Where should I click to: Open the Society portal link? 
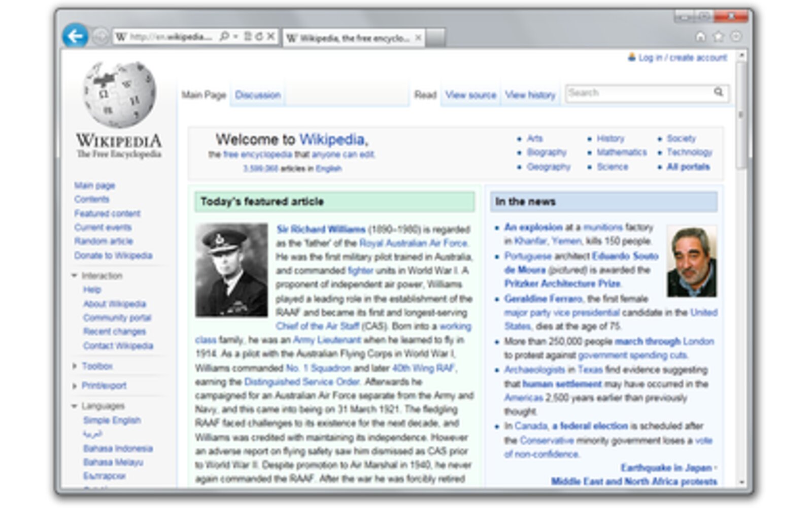[x=681, y=138]
